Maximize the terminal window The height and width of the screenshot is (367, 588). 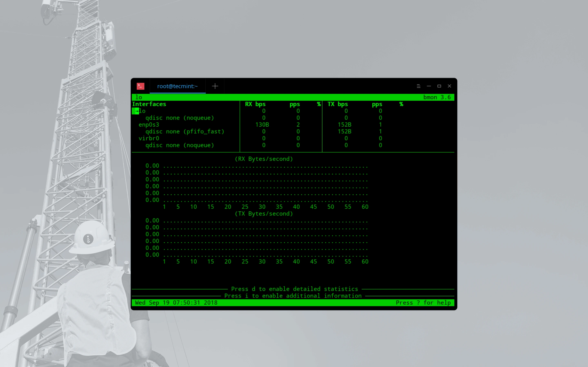(x=439, y=86)
